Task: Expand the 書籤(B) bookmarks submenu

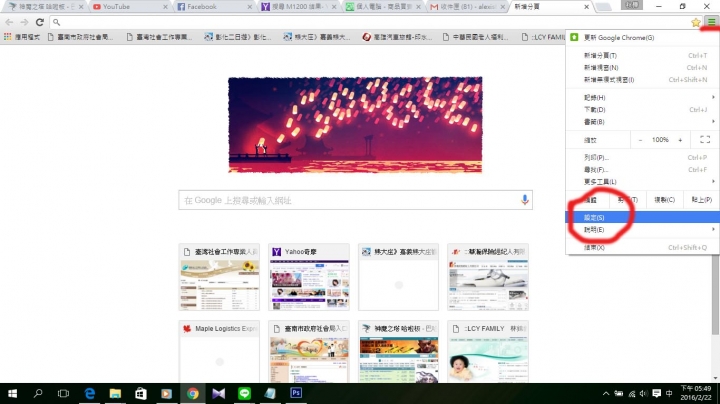Action: 642,122
